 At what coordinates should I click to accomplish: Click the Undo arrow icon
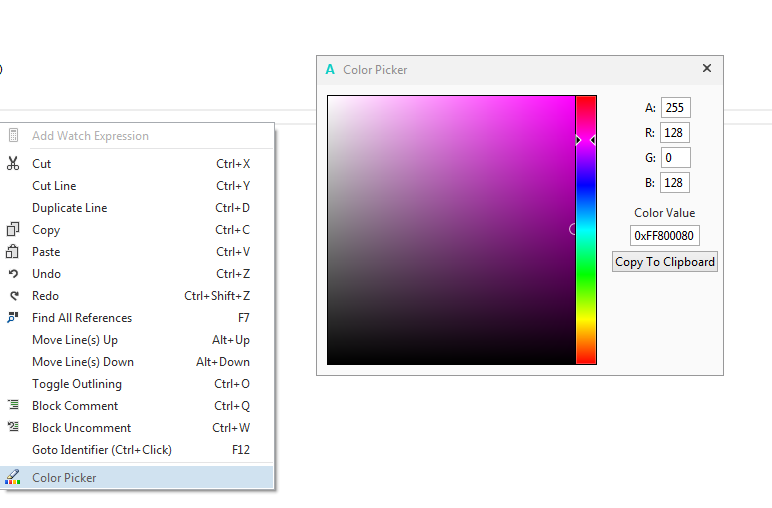point(13,274)
